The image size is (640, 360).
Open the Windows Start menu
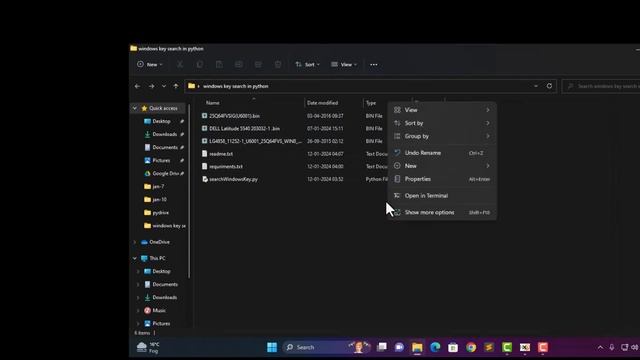(272, 347)
